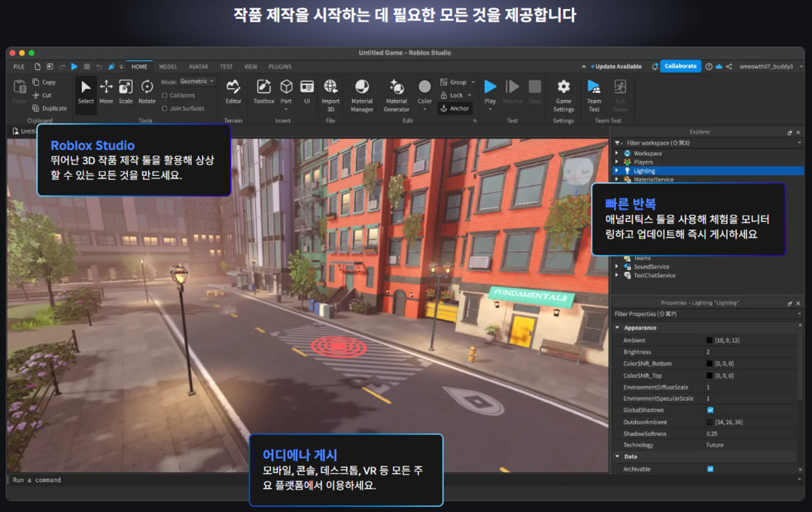Open the username account dropdown
The width and height of the screenshot is (812, 512).
[x=801, y=67]
